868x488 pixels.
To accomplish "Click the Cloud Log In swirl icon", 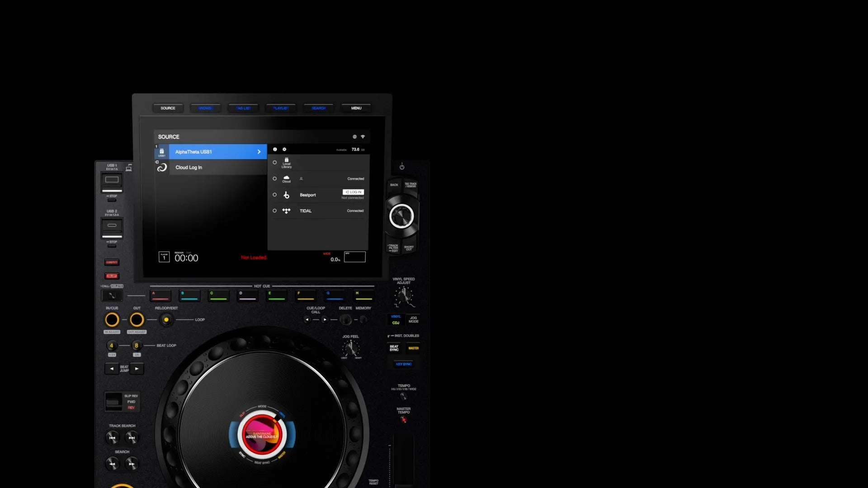I will 162,167.
